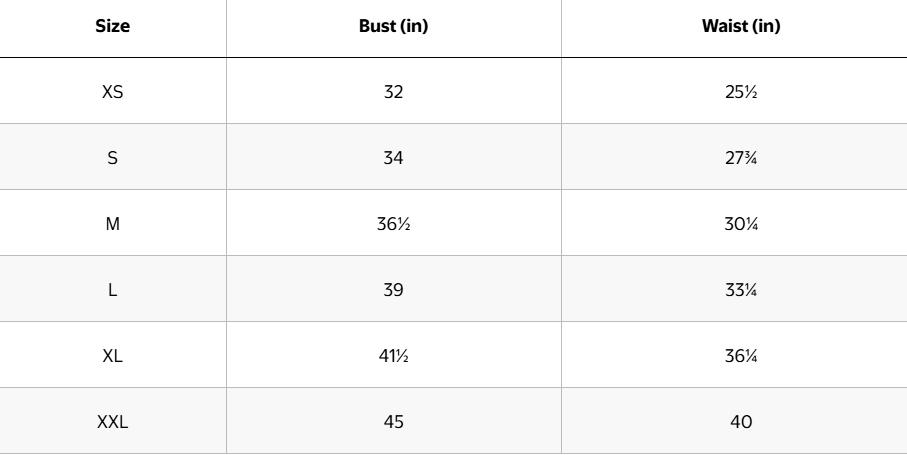Click the 27¾ waist measurement cell
907x455 pixels.
(x=741, y=157)
